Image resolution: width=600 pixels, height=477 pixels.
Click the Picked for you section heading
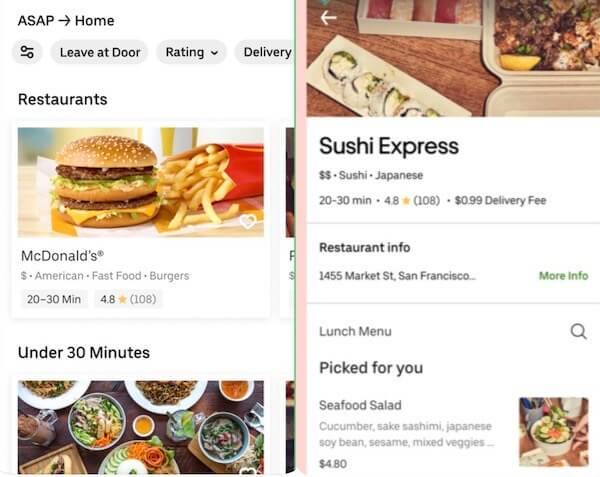pos(371,368)
